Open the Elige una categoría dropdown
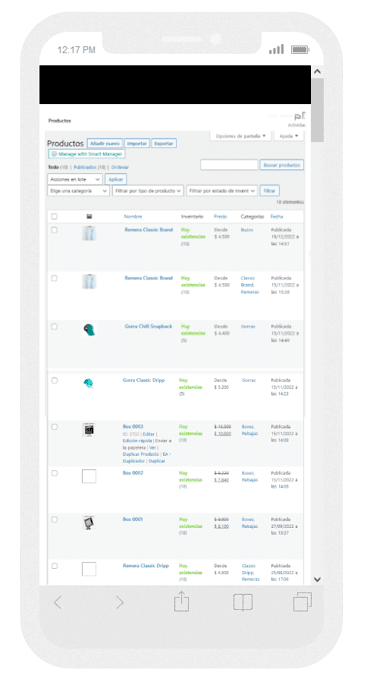Screen dimensions: 367x679 tap(78, 191)
